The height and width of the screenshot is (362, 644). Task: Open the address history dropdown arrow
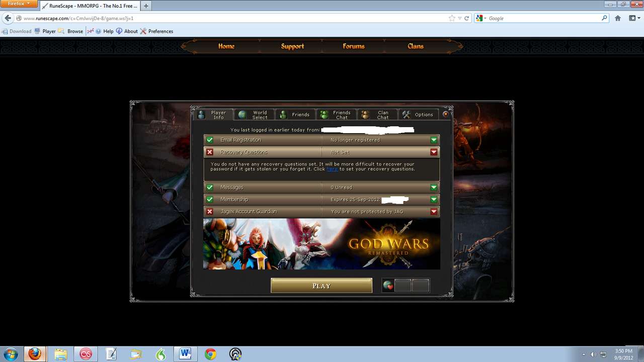click(x=459, y=18)
